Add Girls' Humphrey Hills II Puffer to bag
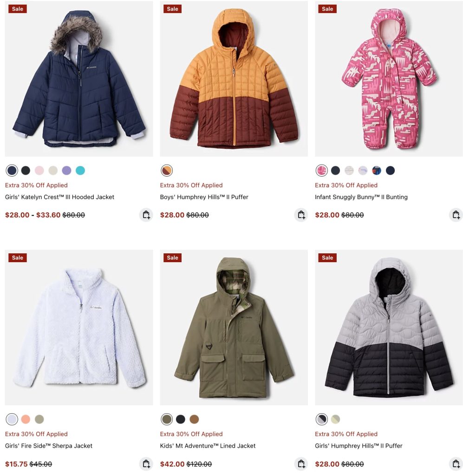This screenshot has height=476, width=463. [456, 464]
